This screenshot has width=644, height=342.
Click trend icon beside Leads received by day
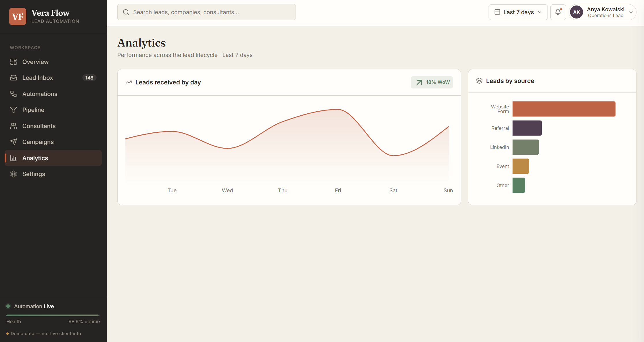click(129, 82)
